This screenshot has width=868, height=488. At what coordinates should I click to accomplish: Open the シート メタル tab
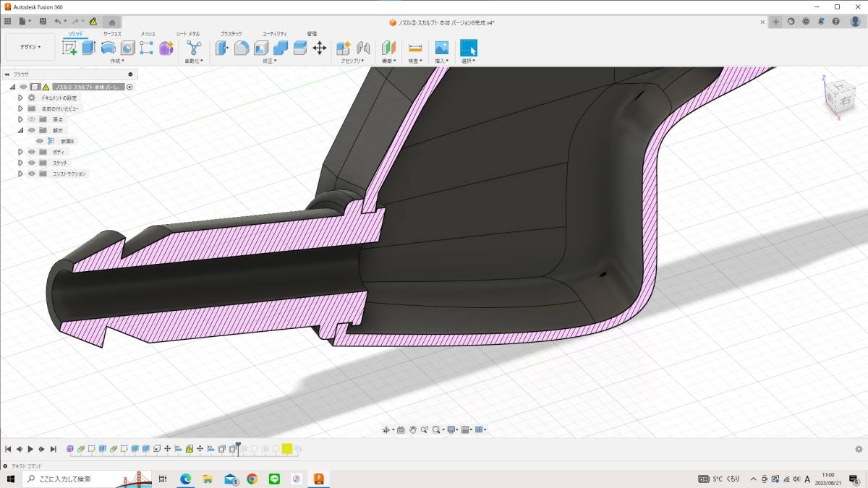(188, 34)
